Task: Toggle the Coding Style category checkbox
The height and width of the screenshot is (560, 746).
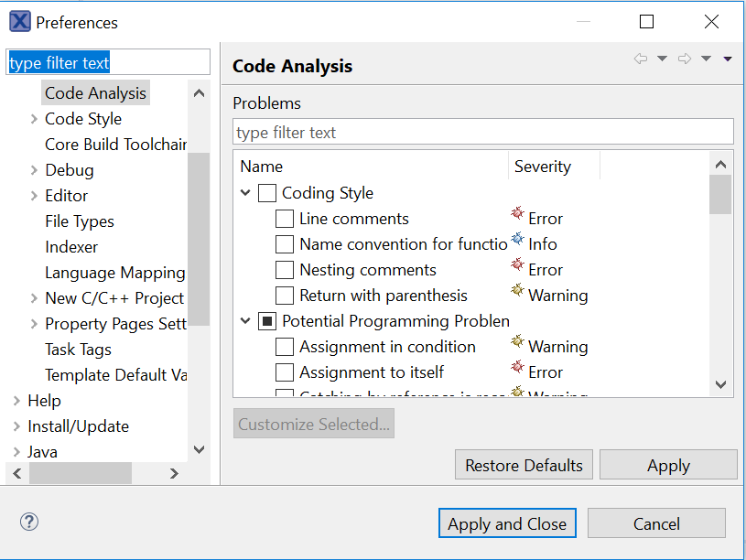Action: coord(267,193)
